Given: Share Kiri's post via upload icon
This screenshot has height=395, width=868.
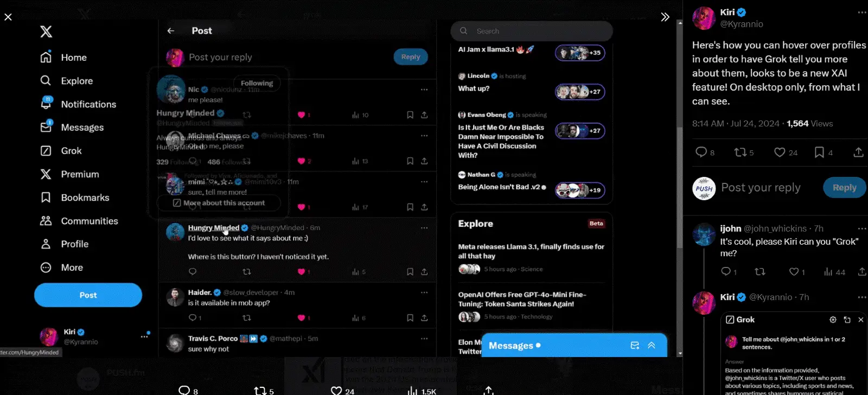Looking at the screenshot, I should [x=858, y=153].
